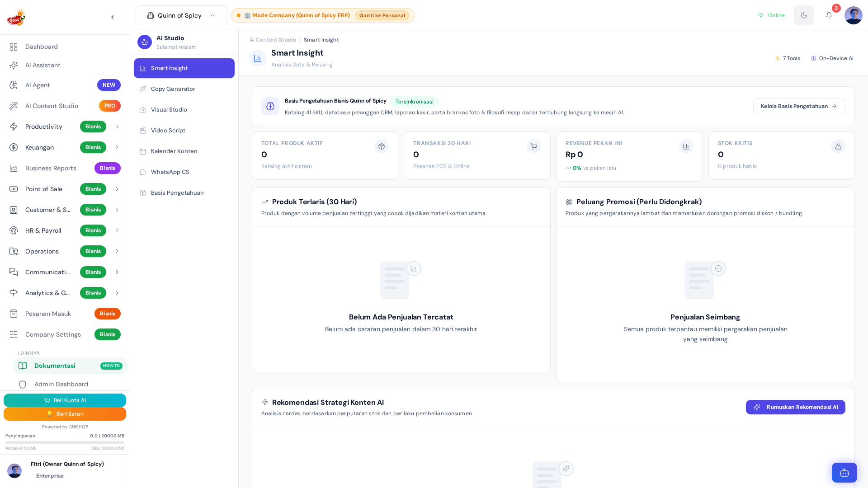Screen dimensions: 868x488
Task: Click the Beri Saran button
Action: (x=65, y=414)
